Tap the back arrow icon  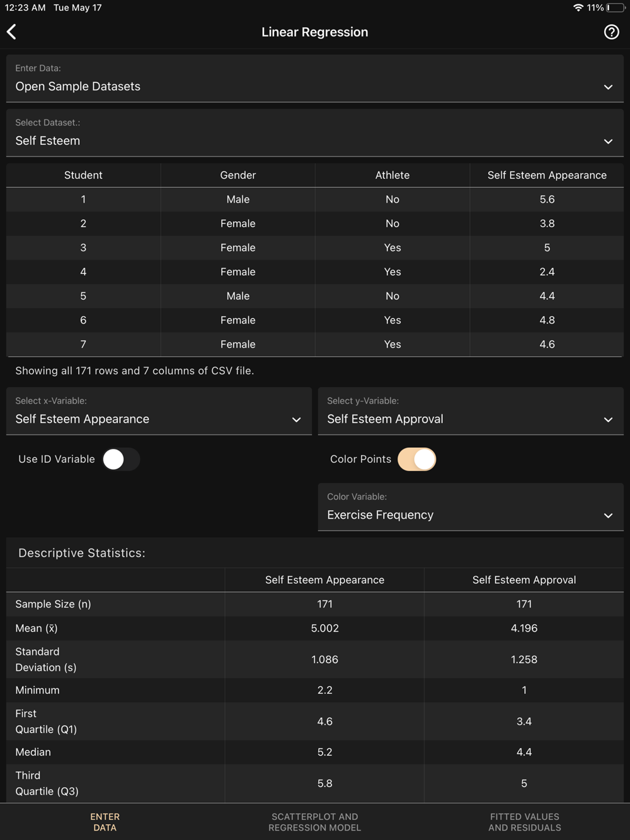click(12, 32)
